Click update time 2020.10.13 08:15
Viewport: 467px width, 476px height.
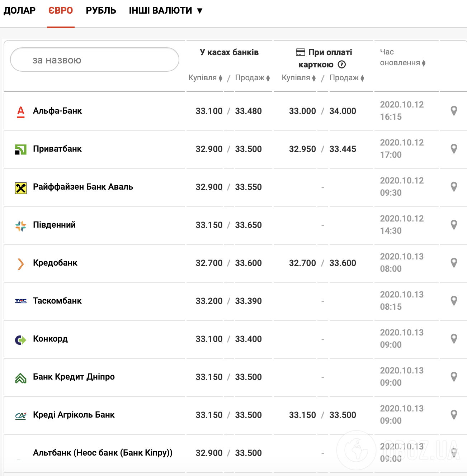coord(402,301)
